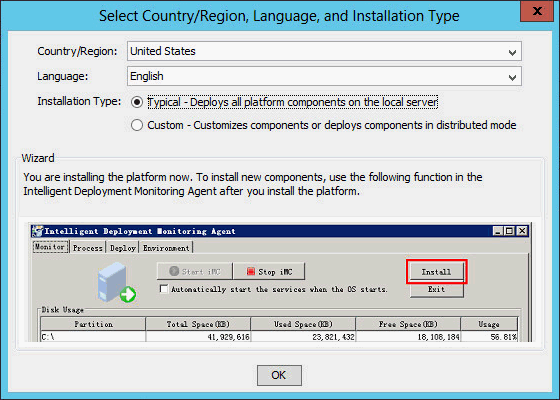Image resolution: width=560 pixels, height=400 pixels.
Task: Click the dialog title Select Country/Region, Language
Action: point(279,16)
